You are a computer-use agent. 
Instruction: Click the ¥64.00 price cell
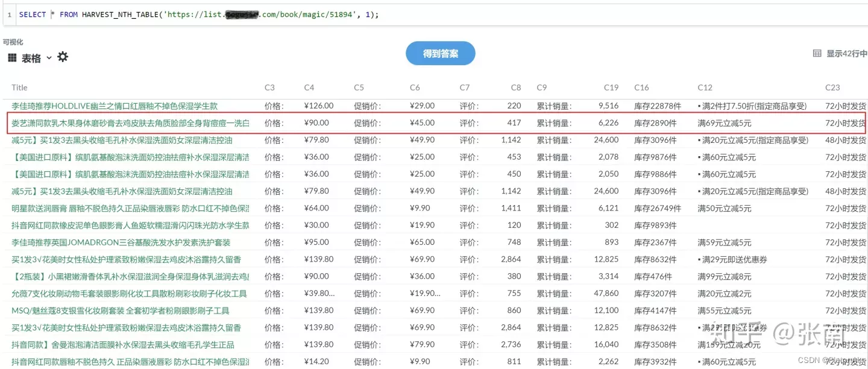(316, 208)
